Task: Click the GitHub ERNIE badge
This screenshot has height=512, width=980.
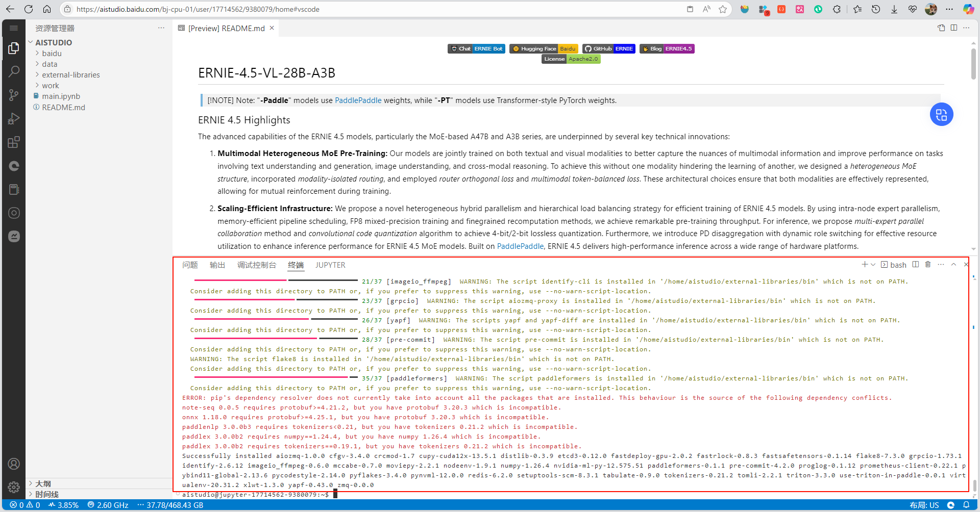Action: [609, 48]
